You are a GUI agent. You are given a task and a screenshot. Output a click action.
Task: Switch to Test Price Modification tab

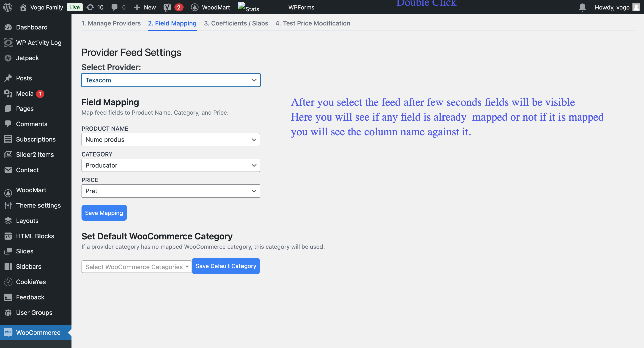click(312, 23)
